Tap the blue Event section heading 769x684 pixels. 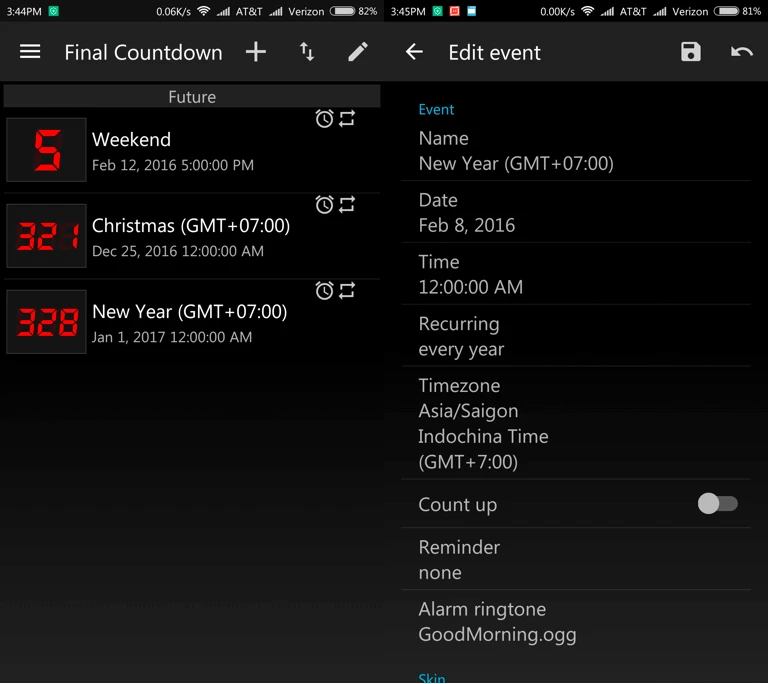click(436, 109)
